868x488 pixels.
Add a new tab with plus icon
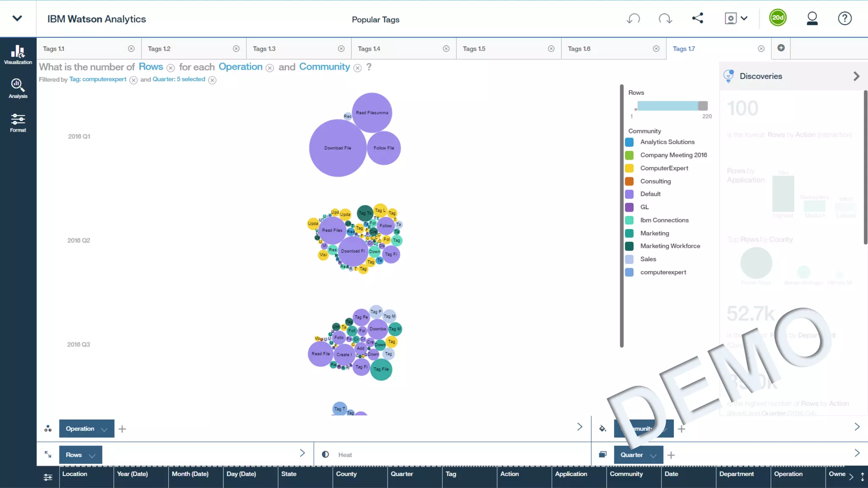(x=781, y=48)
